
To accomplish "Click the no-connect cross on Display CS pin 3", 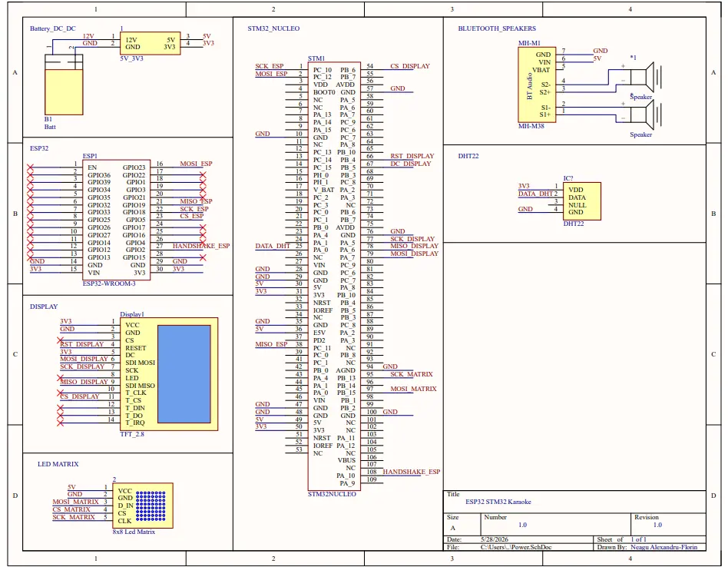I will pyautogui.click(x=60, y=340).
